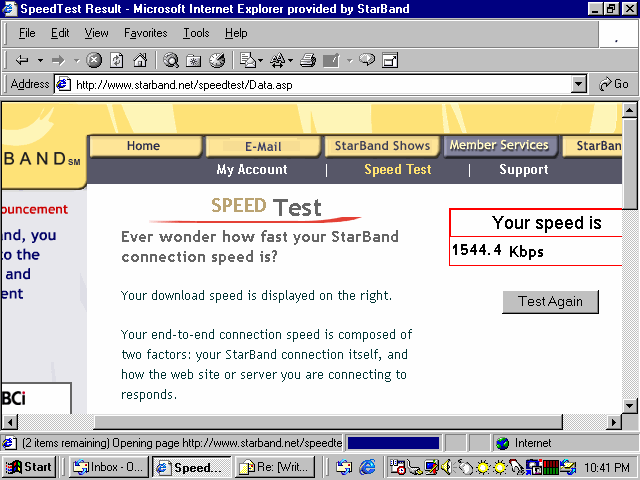Expand the Edit button dropdown arrow
640x480 pixels.
[x=349, y=61]
